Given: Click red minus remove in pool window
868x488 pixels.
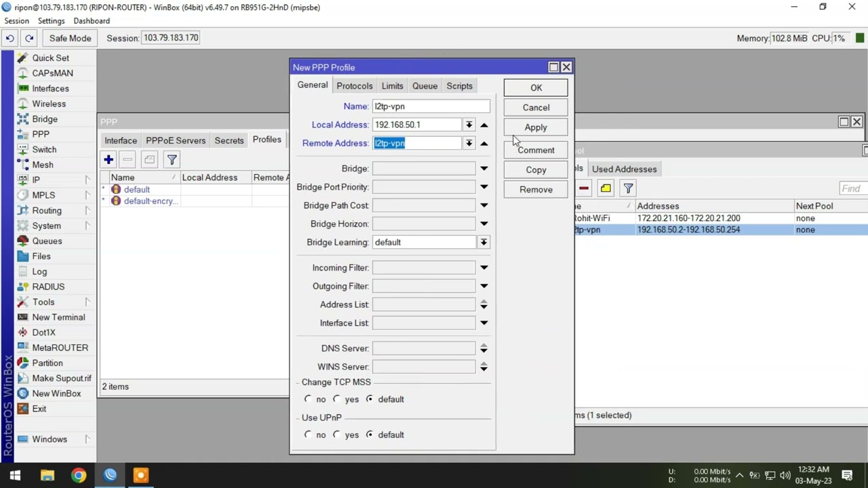Looking at the screenshot, I should (583, 188).
